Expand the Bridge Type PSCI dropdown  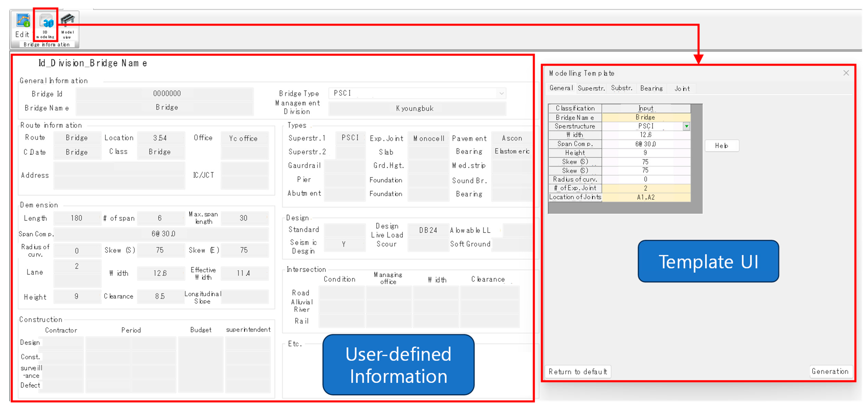(x=501, y=93)
